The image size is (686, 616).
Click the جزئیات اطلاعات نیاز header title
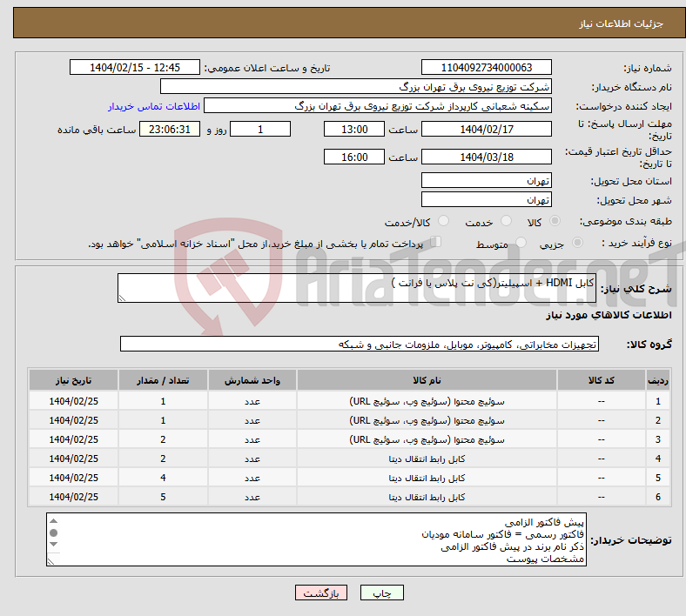(x=622, y=23)
